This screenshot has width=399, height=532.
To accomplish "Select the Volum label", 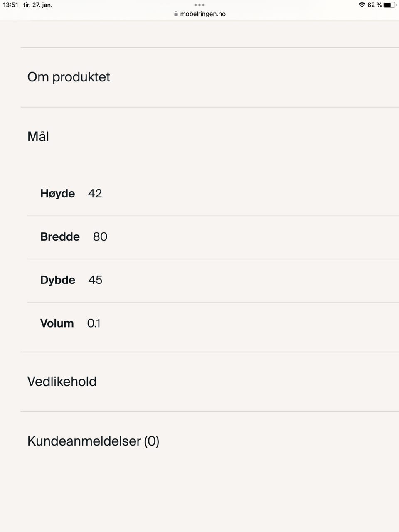I will [57, 323].
